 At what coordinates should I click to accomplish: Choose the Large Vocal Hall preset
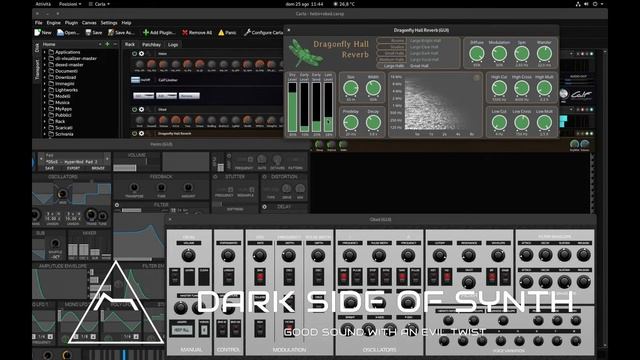[424, 59]
